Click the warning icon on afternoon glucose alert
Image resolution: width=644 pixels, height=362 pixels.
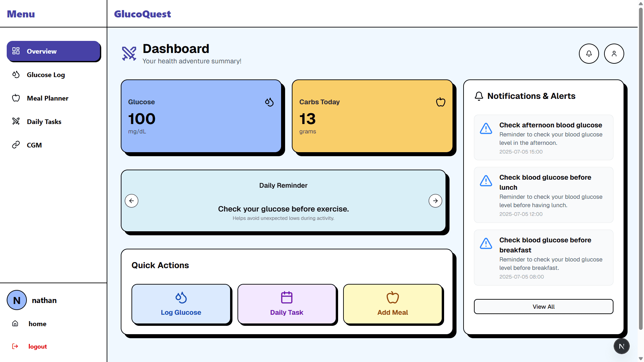click(486, 128)
